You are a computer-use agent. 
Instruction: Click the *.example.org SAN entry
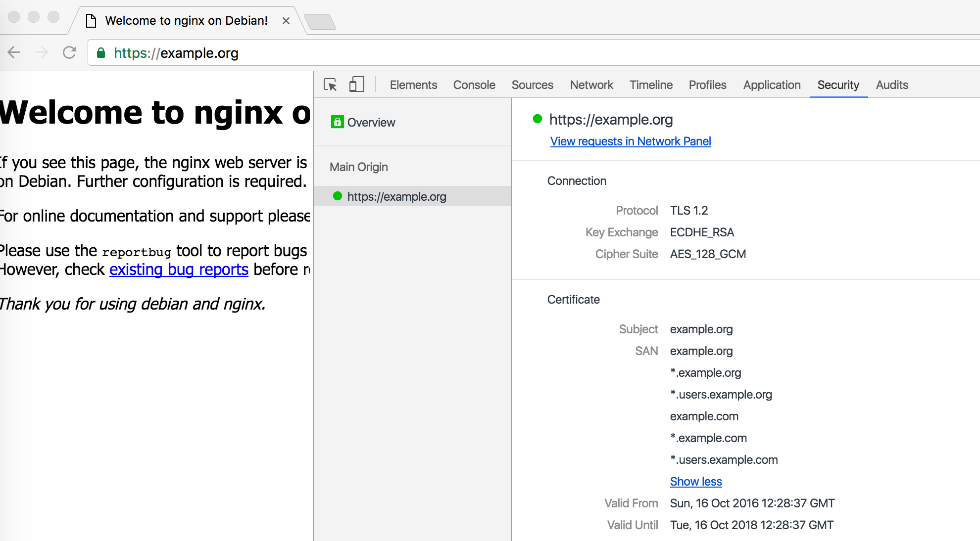click(x=706, y=373)
